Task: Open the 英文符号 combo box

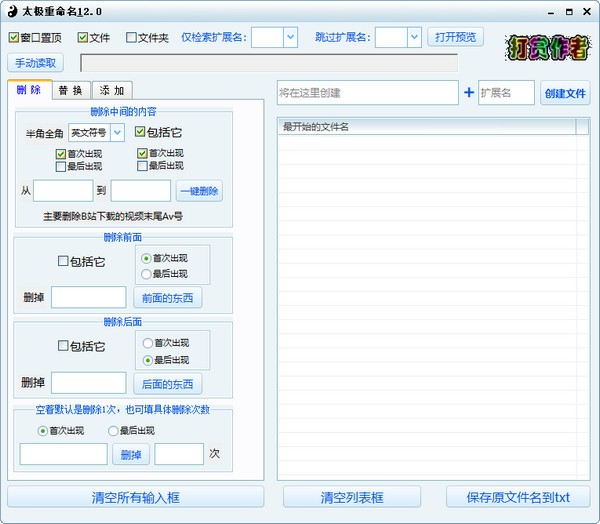Action: click(x=117, y=132)
